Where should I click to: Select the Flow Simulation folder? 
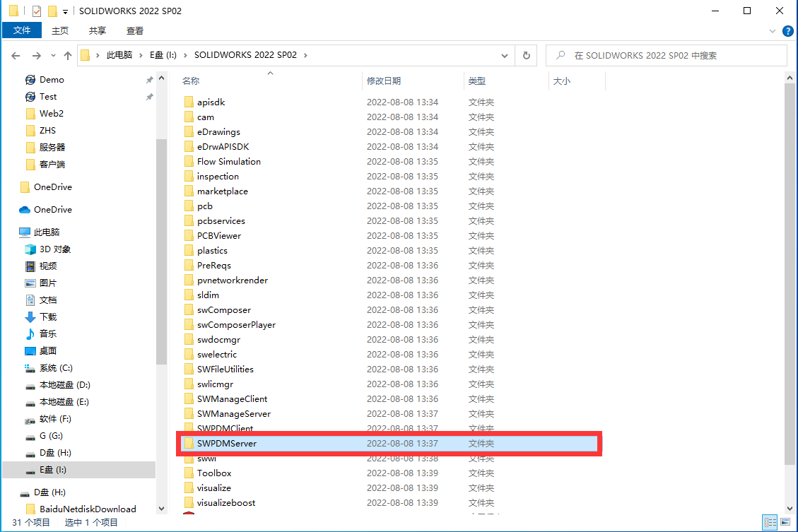click(228, 161)
